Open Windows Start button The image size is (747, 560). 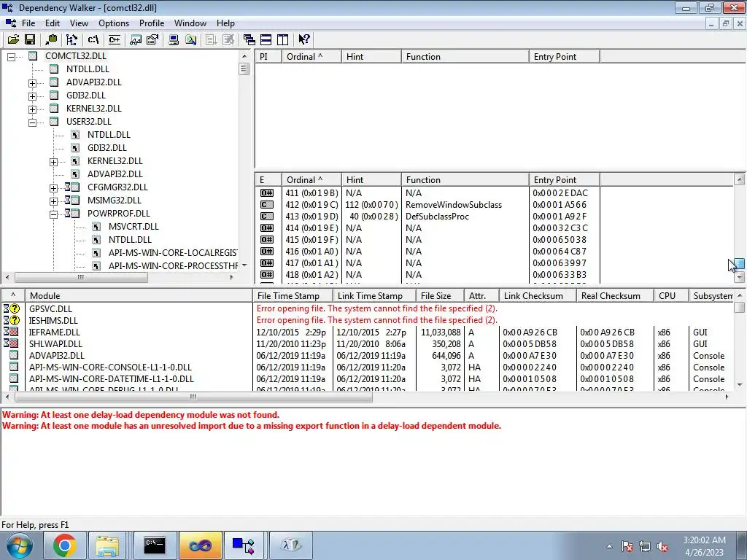19,545
